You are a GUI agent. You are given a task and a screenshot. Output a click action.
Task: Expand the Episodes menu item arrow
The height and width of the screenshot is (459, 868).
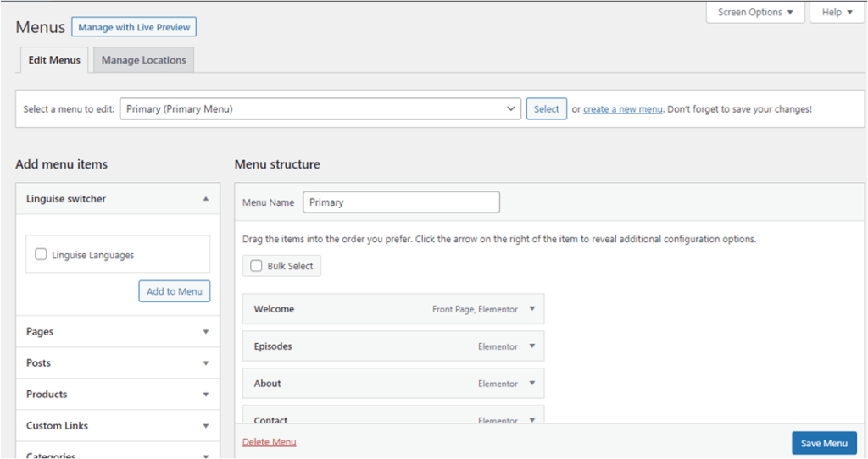pos(532,346)
